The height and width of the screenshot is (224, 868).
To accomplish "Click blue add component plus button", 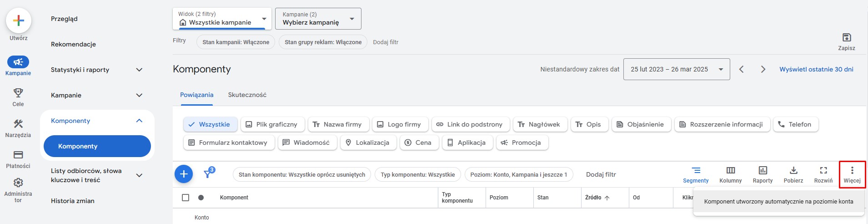I will click(x=184, y=174).
